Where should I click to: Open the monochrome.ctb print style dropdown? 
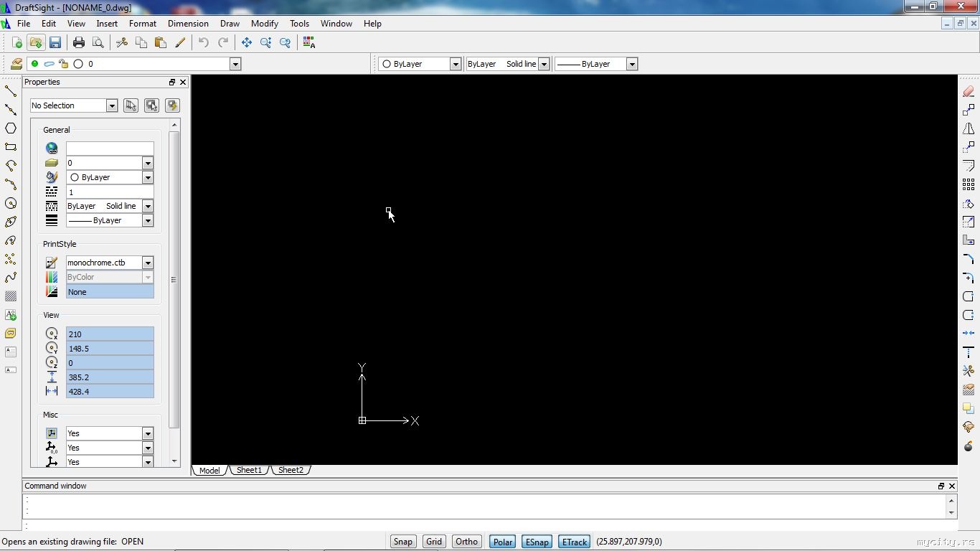(147, 263)
